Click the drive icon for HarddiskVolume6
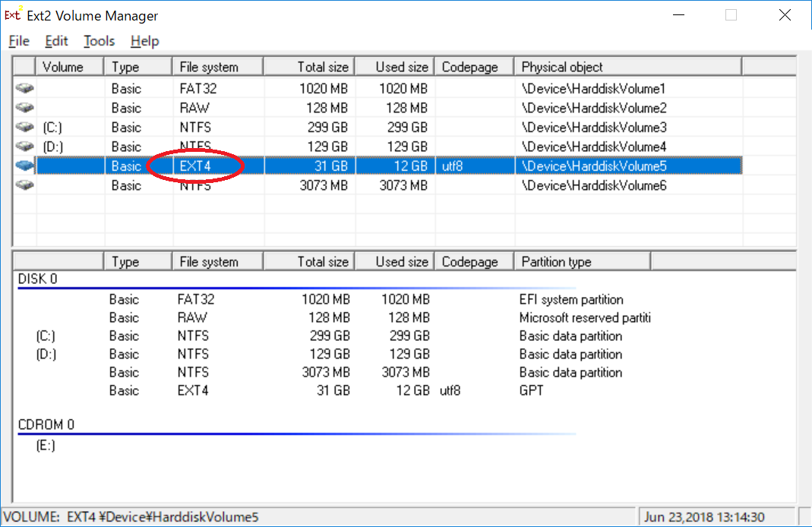 (x=24, y=185)
